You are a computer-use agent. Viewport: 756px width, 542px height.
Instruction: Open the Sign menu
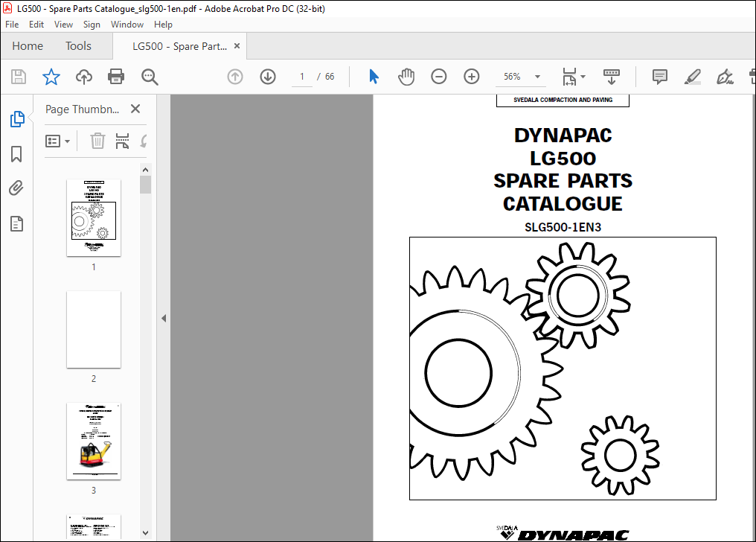click(x=92, y=25)
